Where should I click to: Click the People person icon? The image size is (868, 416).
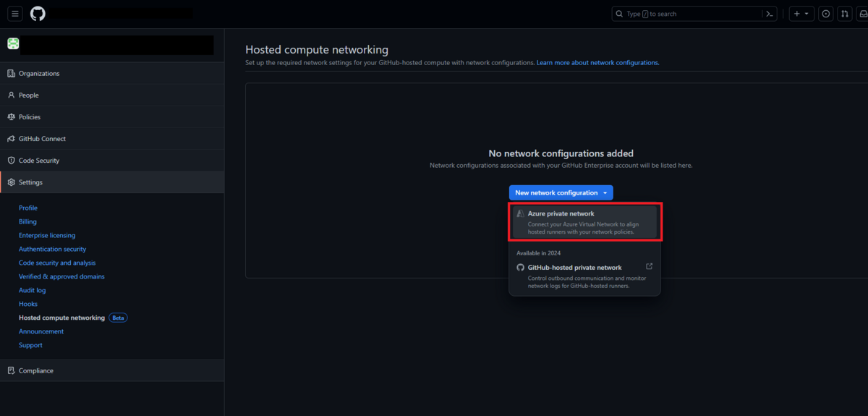[x=11, y=95]
